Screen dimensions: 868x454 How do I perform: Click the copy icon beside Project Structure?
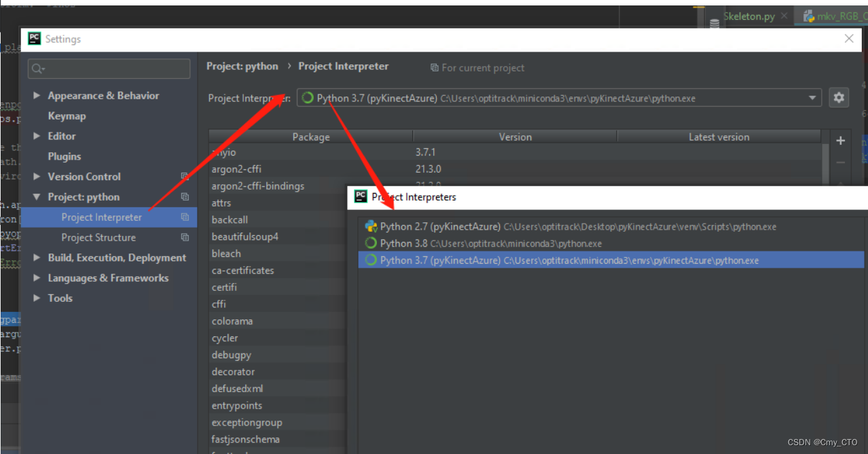(x=185, y=238)
